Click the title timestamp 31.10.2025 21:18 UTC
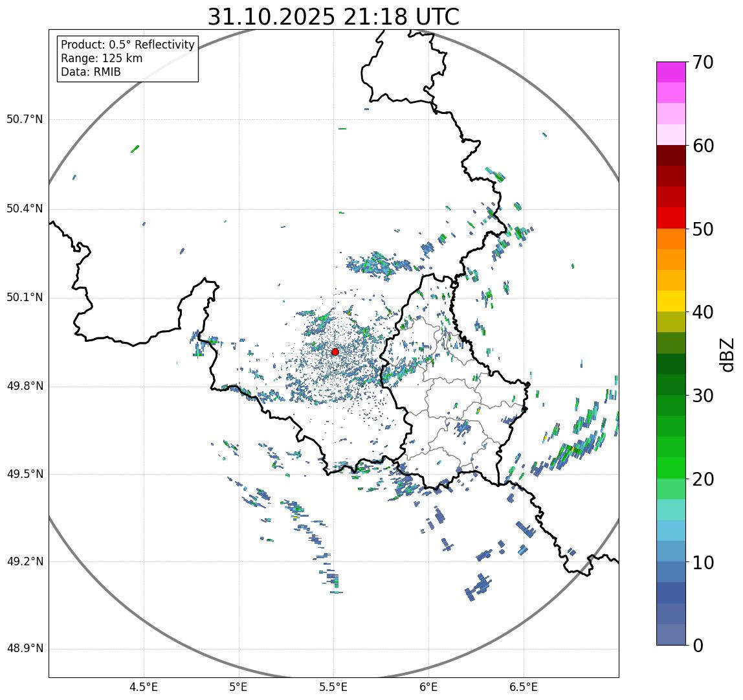This screenshot has width=743, height=700. (333, 17)
